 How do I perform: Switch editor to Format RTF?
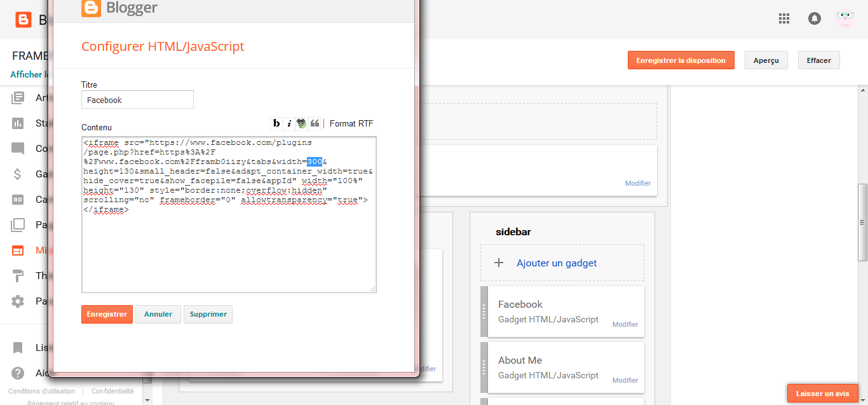[351, 123]
